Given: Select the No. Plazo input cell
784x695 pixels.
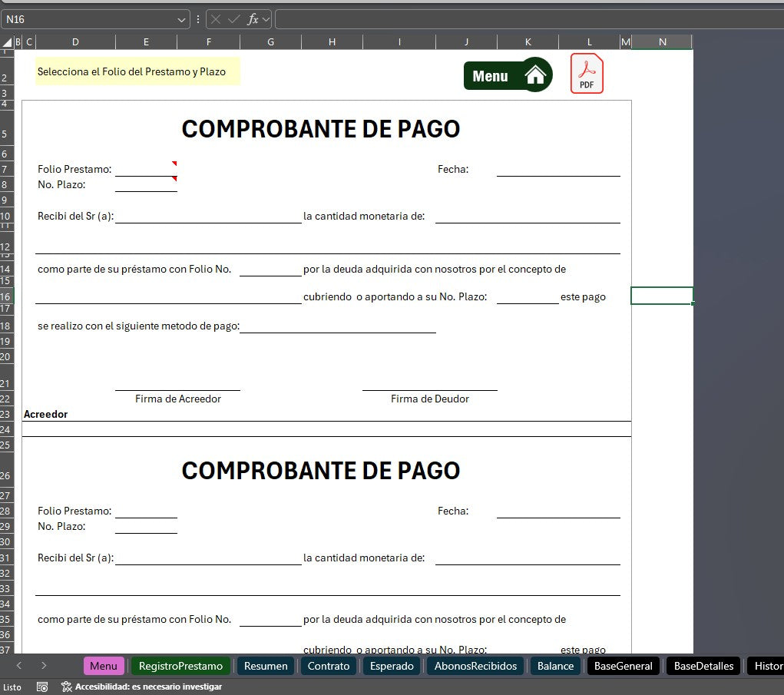Looking at the screenshot, I should (x=146, y=184).
